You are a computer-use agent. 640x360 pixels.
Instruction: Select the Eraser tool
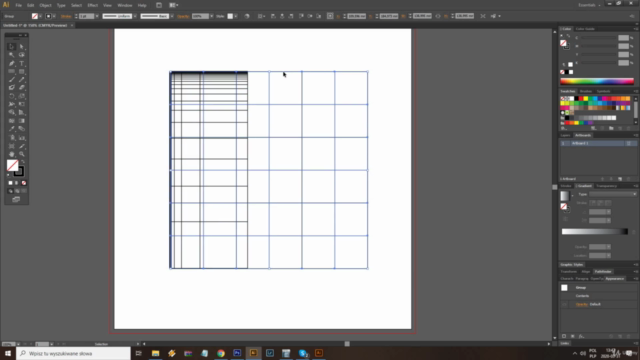pyautogui.click(x=22, y=88)
